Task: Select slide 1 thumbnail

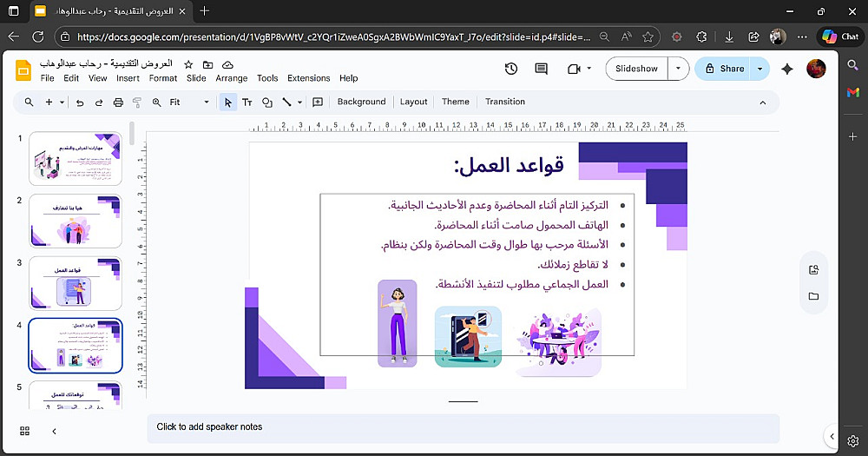Action: click(x=76, y=158)
